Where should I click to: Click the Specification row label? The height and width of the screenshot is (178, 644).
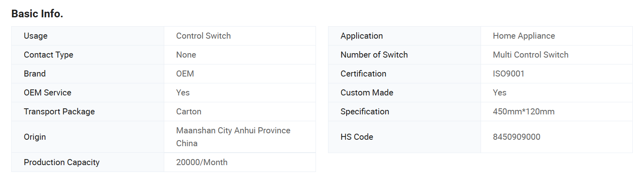(365, 112)
